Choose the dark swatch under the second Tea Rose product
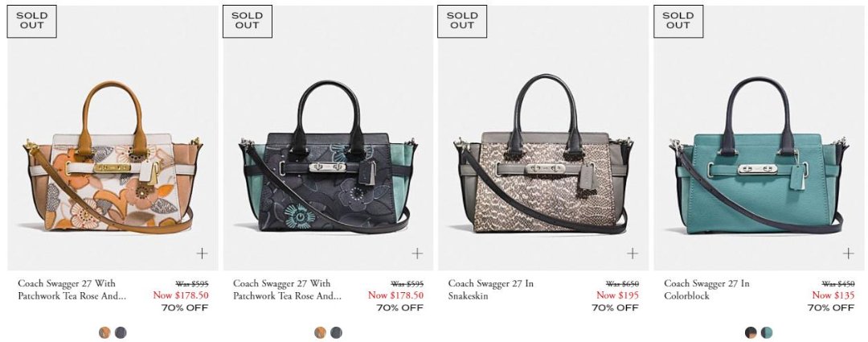This screenshot has width=868, height=342. click(336, 332)
